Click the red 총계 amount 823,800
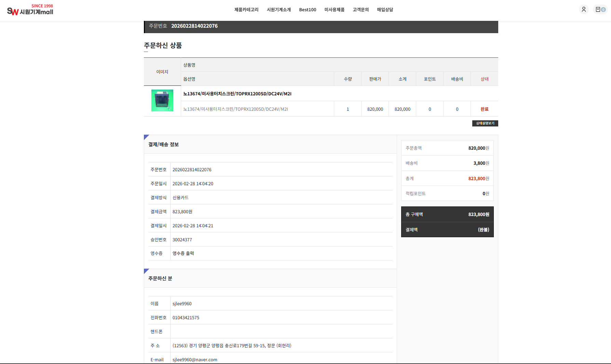The image size is (611, 364). [x=476, y=178]
